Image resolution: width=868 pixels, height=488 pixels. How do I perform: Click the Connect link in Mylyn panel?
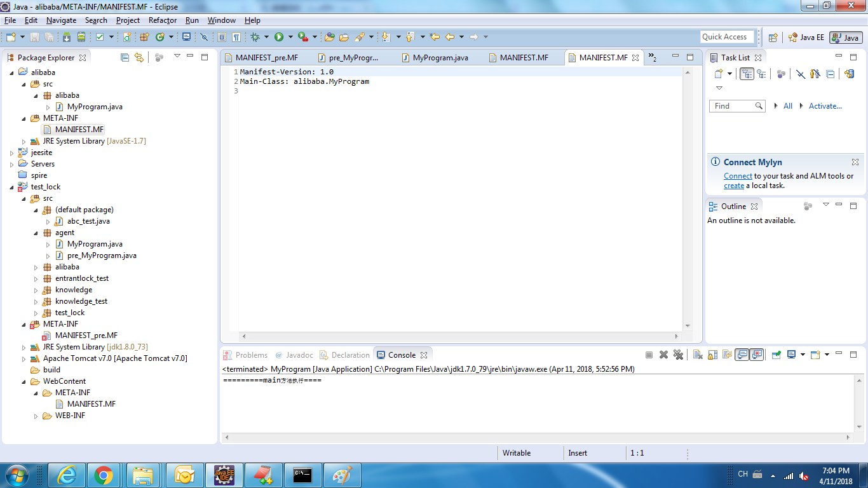click(x=738, y=176)
